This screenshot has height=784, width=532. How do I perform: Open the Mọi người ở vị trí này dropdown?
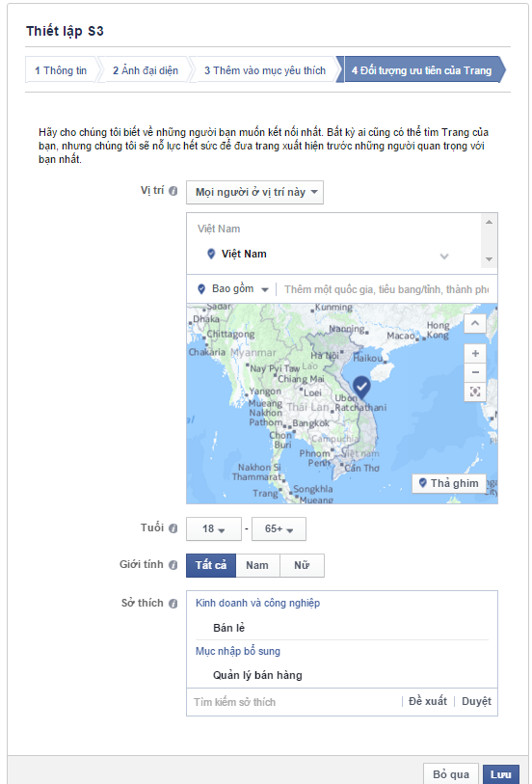(254, 193)
